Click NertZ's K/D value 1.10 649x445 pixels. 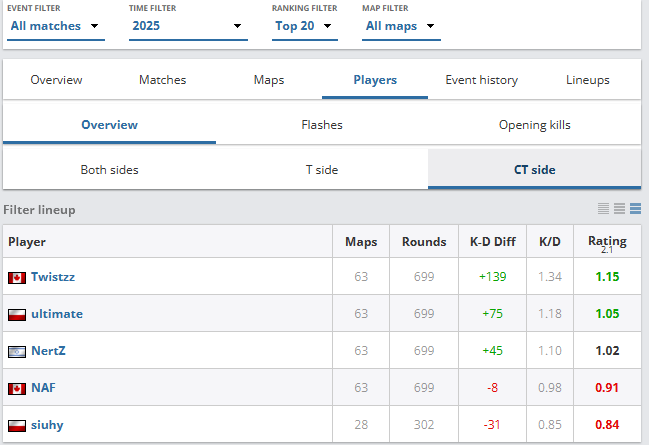[550, 351]
